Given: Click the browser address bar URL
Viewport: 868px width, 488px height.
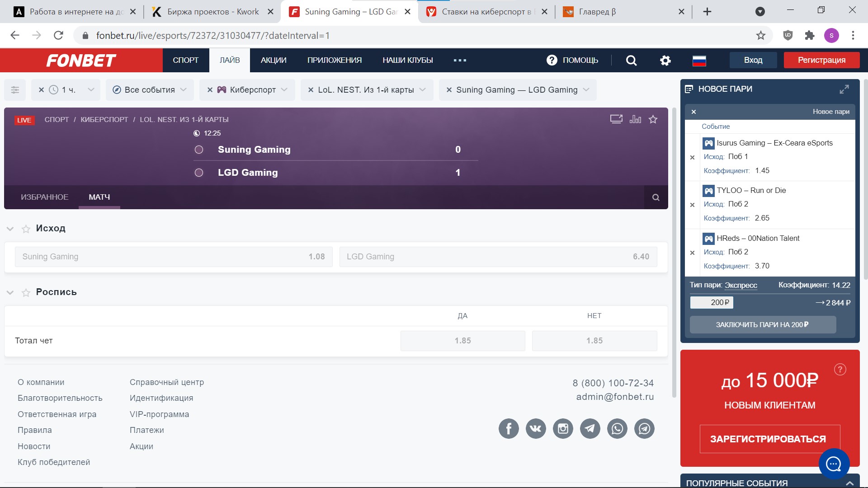Looking at the screenshot, I should 213,35.
